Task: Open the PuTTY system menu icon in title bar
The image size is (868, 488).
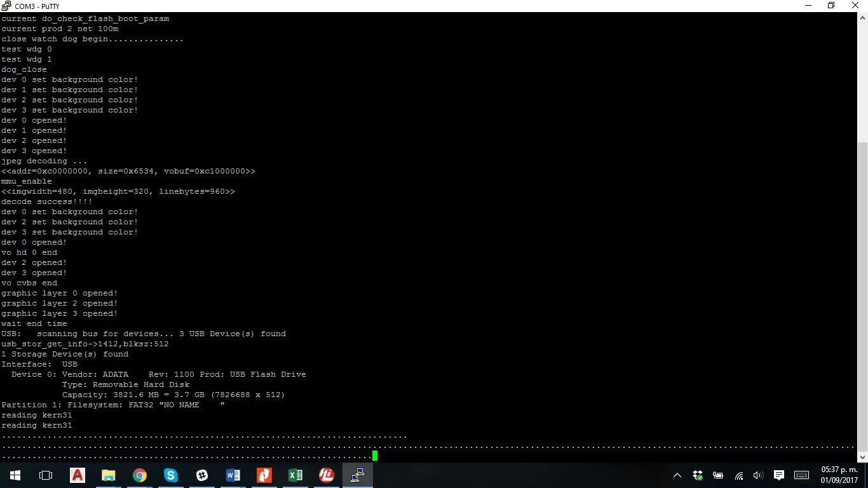Action: pos(6,6)
